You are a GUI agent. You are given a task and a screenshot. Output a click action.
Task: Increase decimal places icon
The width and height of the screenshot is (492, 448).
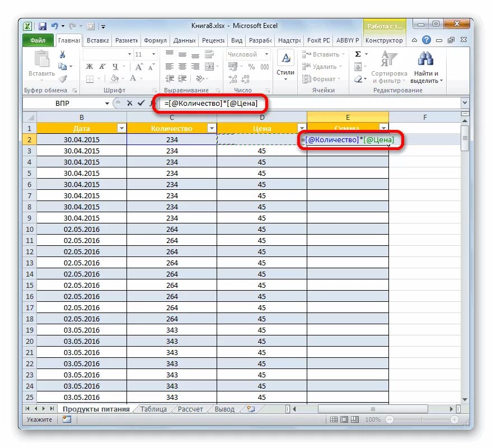233,79
